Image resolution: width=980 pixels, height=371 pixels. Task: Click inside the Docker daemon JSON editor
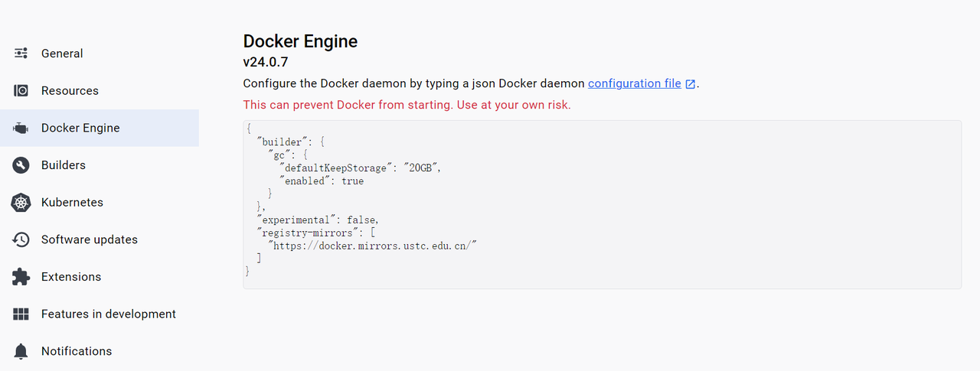(602, 204)
